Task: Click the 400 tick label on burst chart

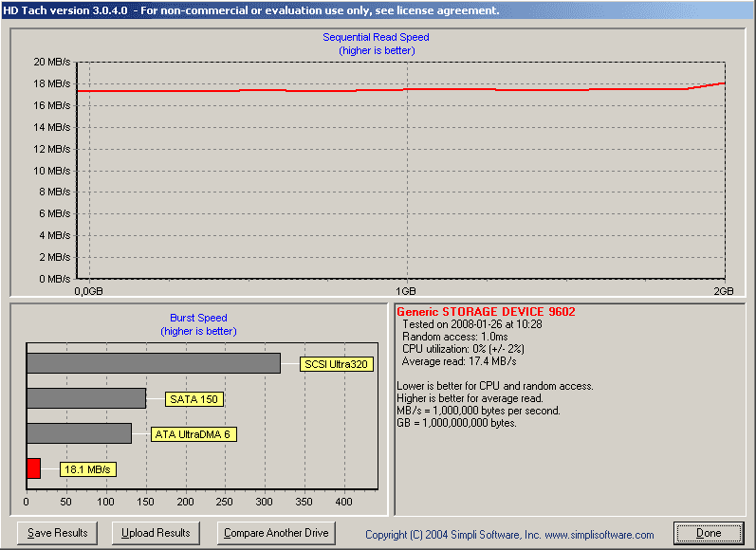Action: point(343,502)
